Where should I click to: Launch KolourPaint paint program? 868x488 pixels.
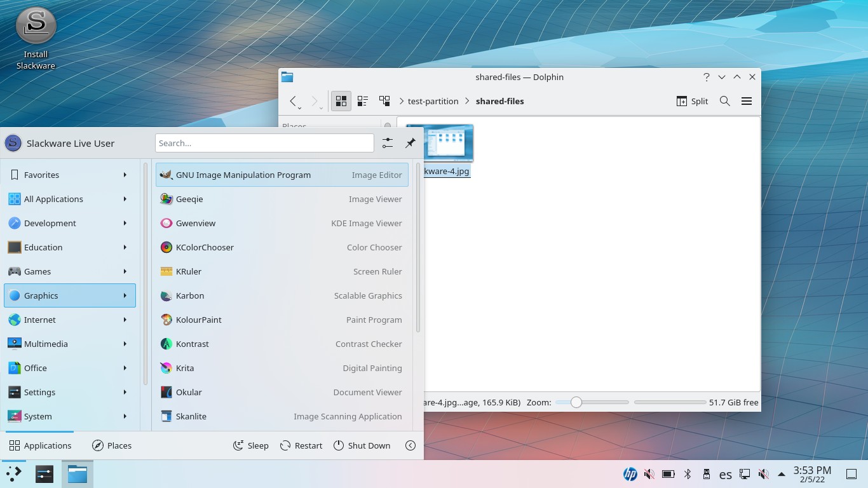(x=281, y=320)
